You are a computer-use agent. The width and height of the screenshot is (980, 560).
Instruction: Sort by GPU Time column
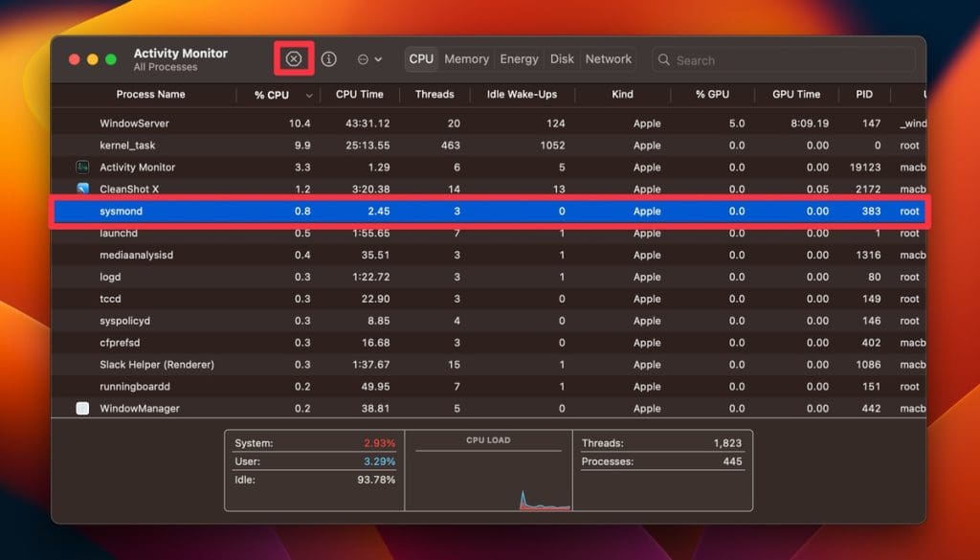(796, 95)
